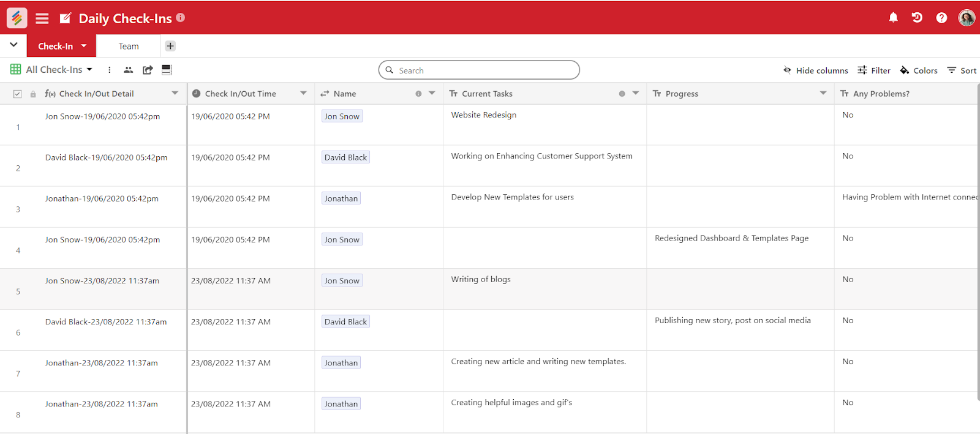Open the hamburger main menu
This screenshot has height=434, width=980.
click(42, 18)
